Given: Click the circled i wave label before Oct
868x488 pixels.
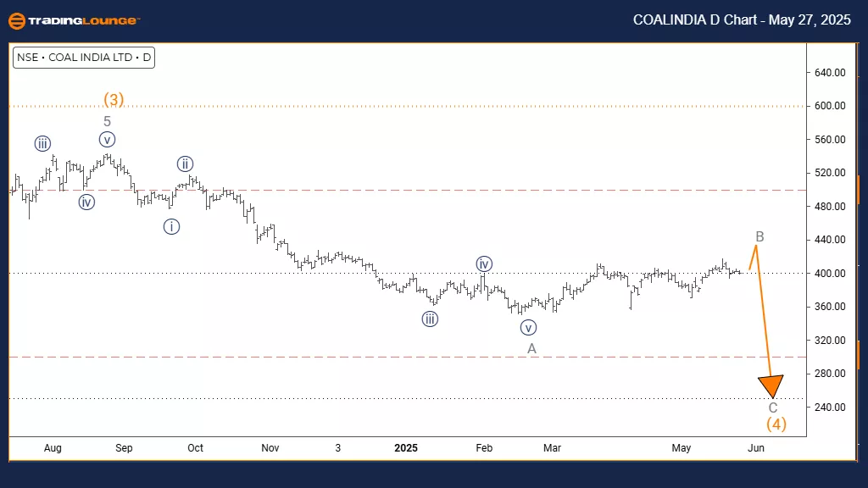Looking at the screenshot, I should (171, 227).
